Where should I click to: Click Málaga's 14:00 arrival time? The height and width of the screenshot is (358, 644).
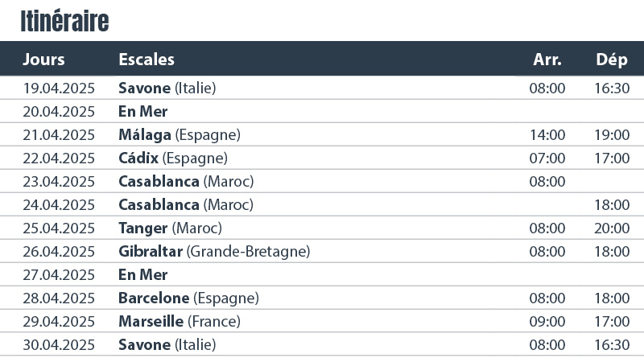coord(547,134)
